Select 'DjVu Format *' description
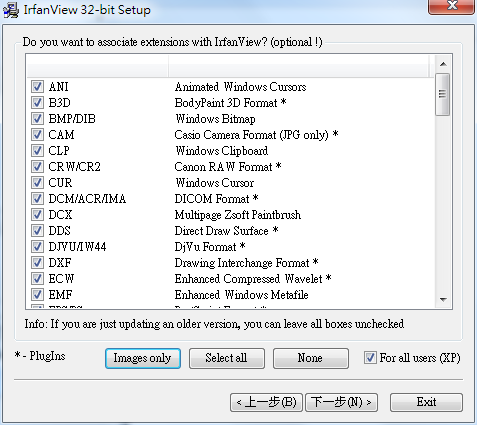Viewport: 477px width, 425px height. point(210,247)
